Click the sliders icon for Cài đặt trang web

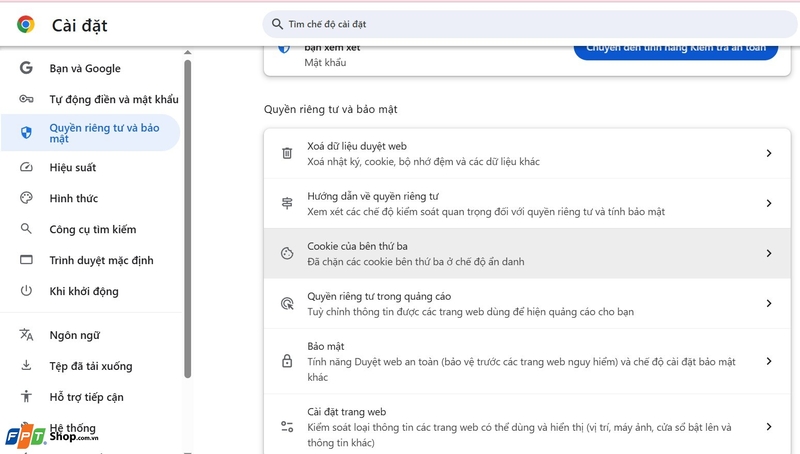tap(287, 427)
